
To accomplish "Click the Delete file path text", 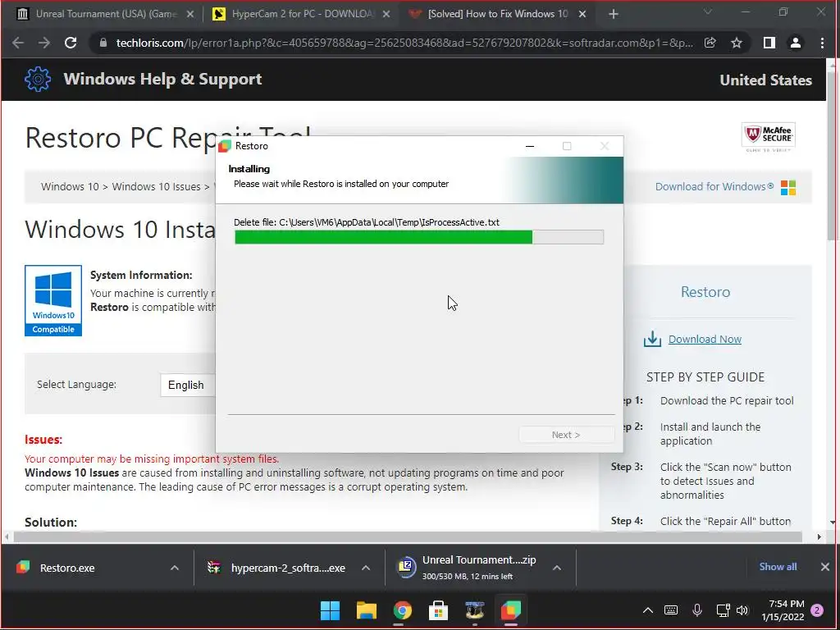I will pos(367,221).
